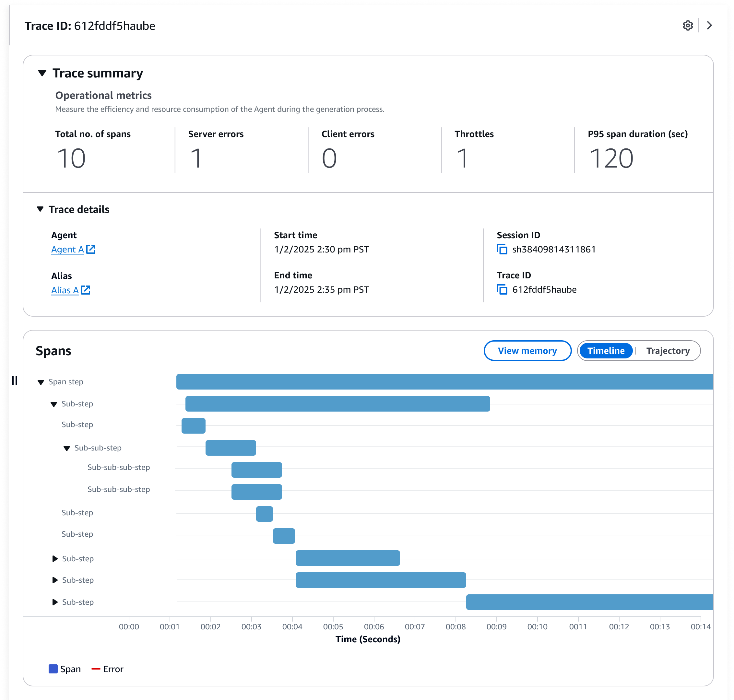Open the Agent A link
This screenshot has height=700, width=734.
pos(67,249)
